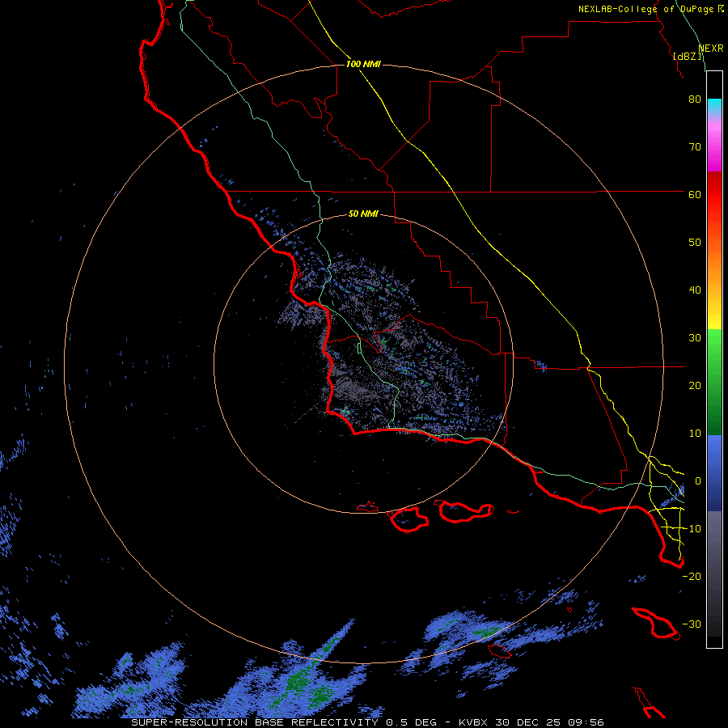Click the 100 NMI range ring label
Screen dimensions: 728x728
click(363, 64)
